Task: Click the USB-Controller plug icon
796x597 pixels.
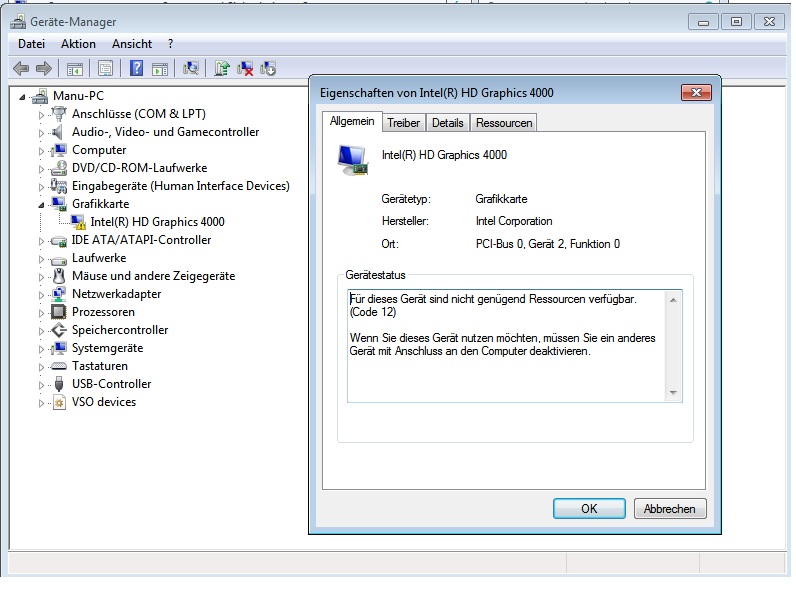Action: pyautogui.click(x=59, y=384)
